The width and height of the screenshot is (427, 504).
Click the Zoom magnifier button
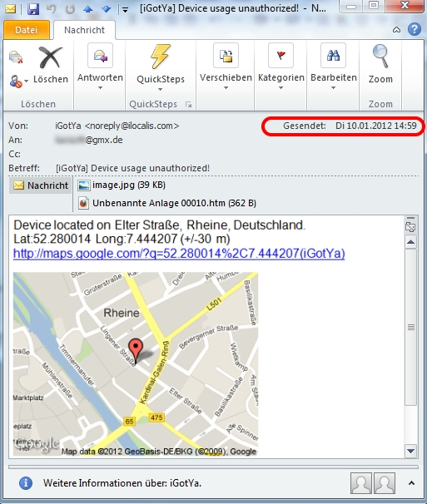click(380, 64)
